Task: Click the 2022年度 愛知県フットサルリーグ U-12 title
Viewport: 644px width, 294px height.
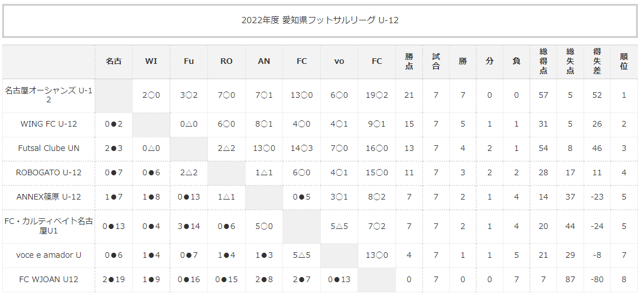Action: click(320, 20)
